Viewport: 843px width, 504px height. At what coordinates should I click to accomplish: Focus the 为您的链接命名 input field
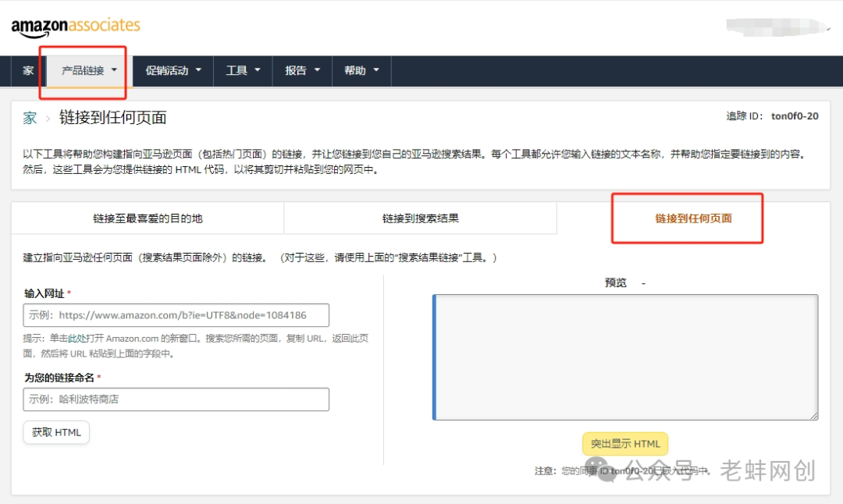click(176, 399)
